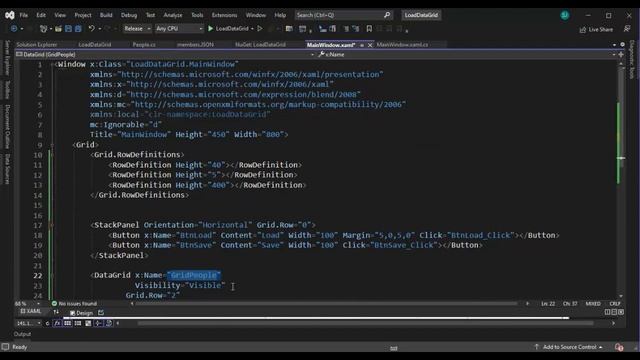Click the pop out Design icon

point(101,313)
